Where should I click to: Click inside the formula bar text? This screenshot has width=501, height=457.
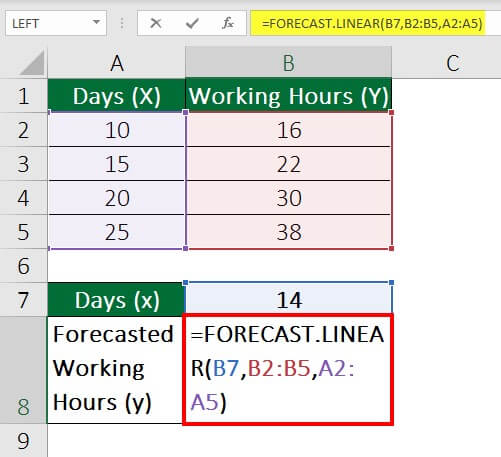(x=372, y=23)
